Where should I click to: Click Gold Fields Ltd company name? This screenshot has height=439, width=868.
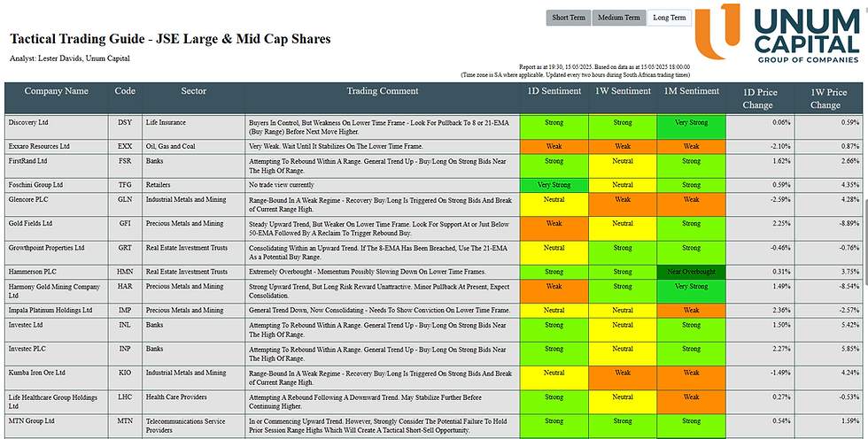click(30, 224)
